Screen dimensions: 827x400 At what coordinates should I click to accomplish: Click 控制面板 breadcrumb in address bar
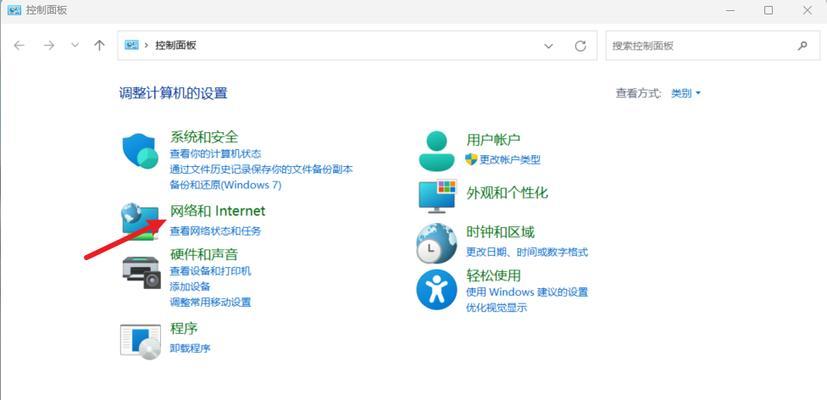pos(176,45)
